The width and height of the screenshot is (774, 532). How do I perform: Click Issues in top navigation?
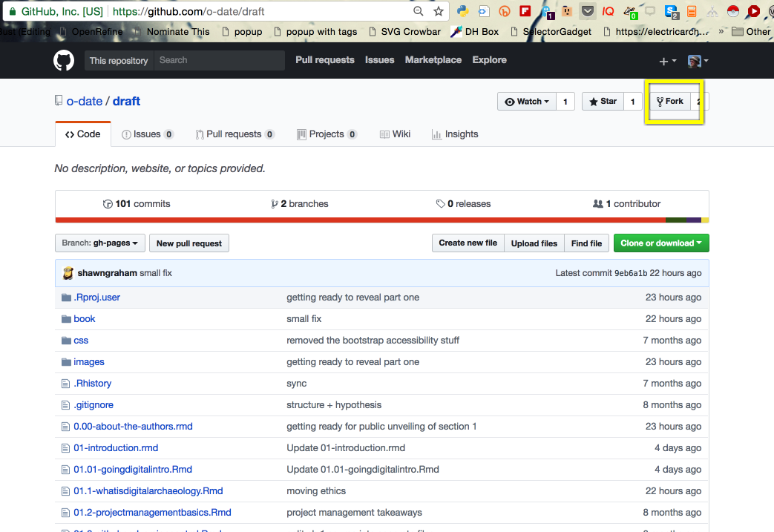tap(380, 59)
